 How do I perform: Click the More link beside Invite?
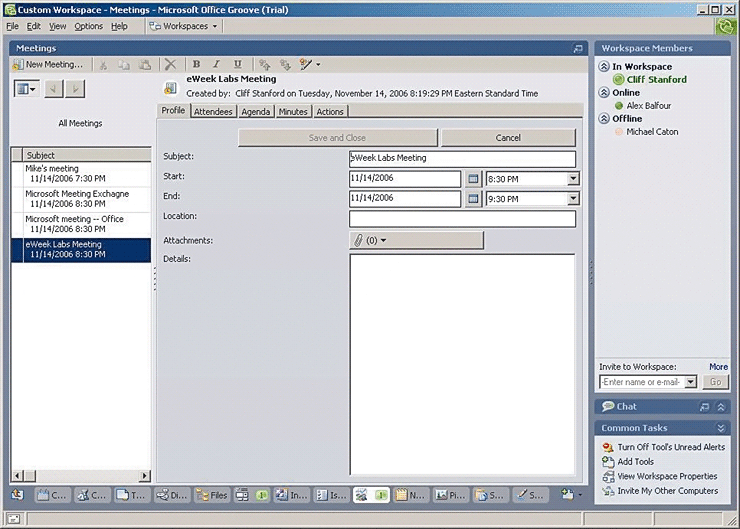718,367
